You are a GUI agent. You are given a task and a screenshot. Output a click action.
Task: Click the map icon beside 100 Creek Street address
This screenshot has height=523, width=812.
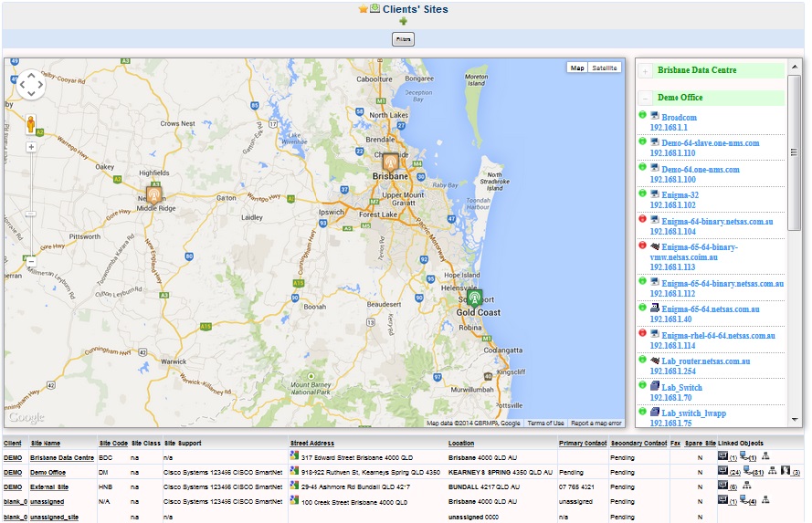coord(294,499)
